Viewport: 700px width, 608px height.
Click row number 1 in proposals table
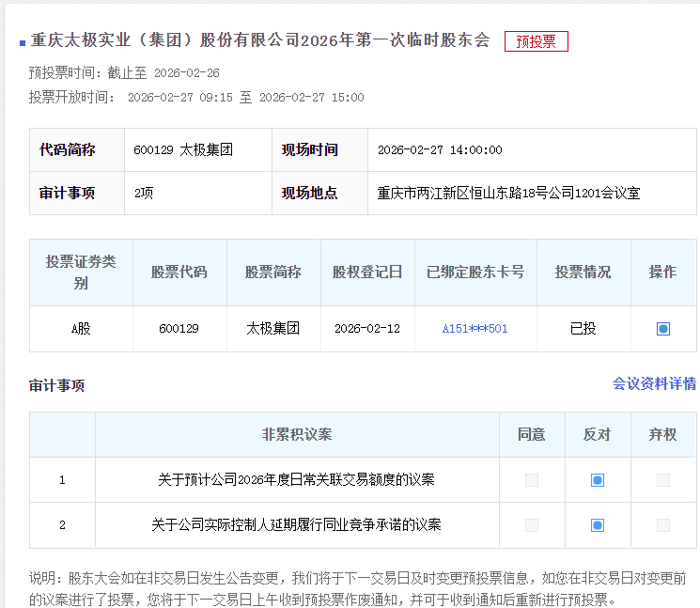click(x=62, y=480)
